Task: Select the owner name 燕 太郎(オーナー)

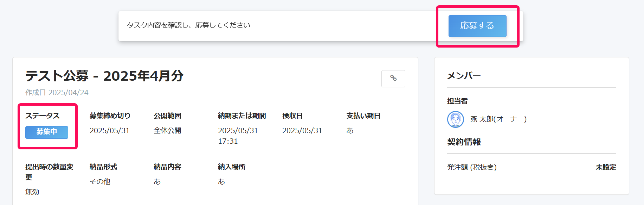Action: coord(498,119)
